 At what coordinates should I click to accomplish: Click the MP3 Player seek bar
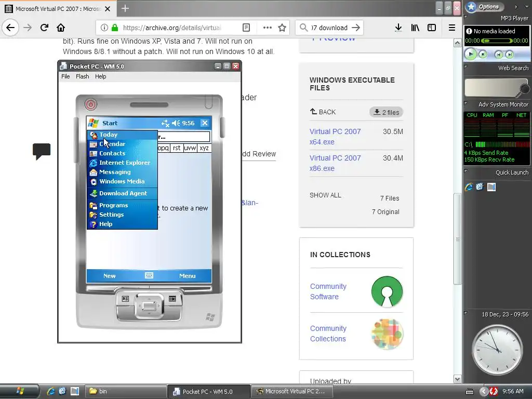coord(497,41)
